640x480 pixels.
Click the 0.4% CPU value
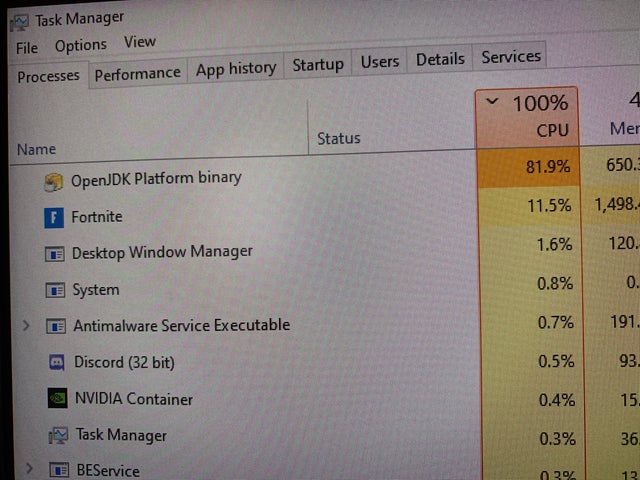click(x=557, y=400)
